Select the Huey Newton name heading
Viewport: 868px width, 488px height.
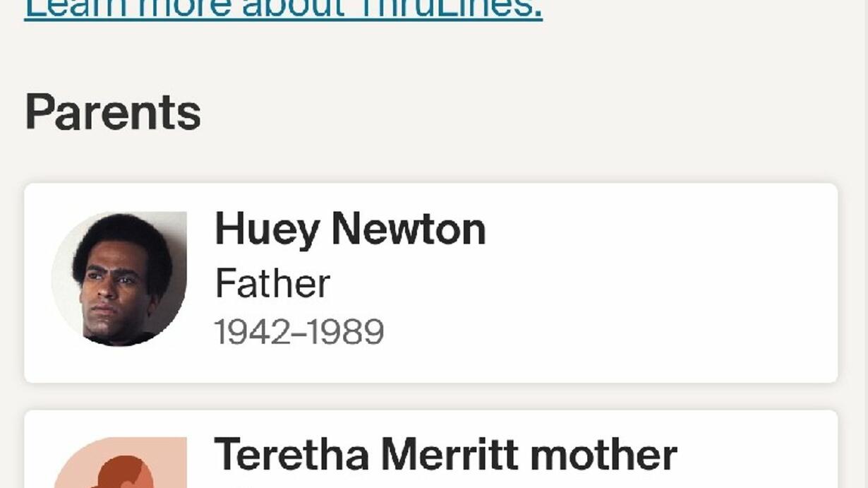point(350,230)
